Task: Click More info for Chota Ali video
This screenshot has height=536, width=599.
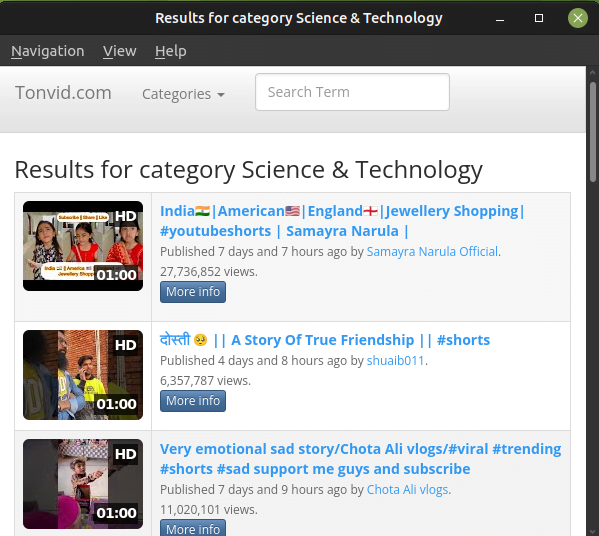Action: pos(193,528)
